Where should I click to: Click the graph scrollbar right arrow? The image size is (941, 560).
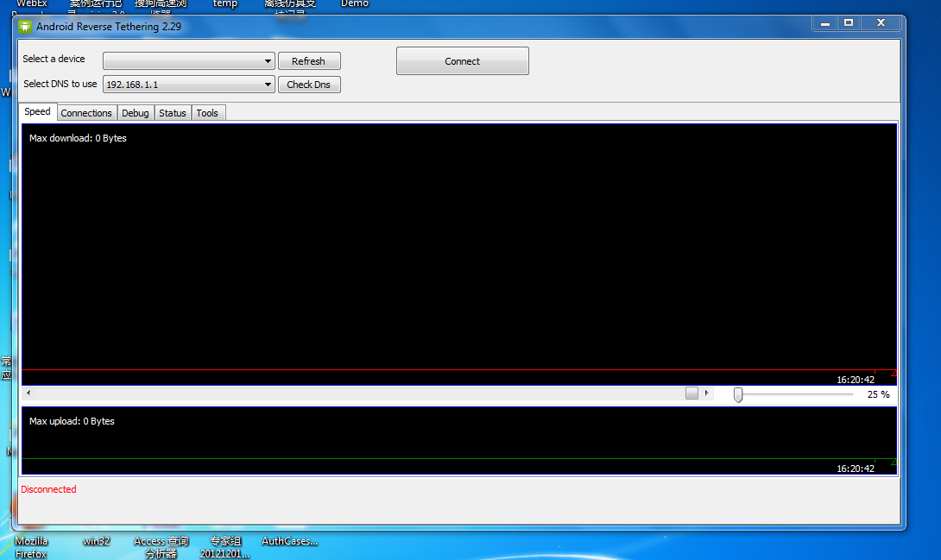pos(706,393)
